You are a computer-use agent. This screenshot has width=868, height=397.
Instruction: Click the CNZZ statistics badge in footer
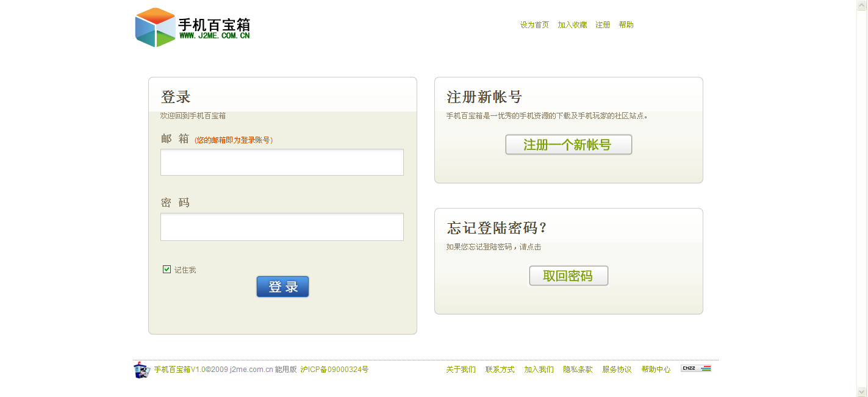[x=696, y=368]
